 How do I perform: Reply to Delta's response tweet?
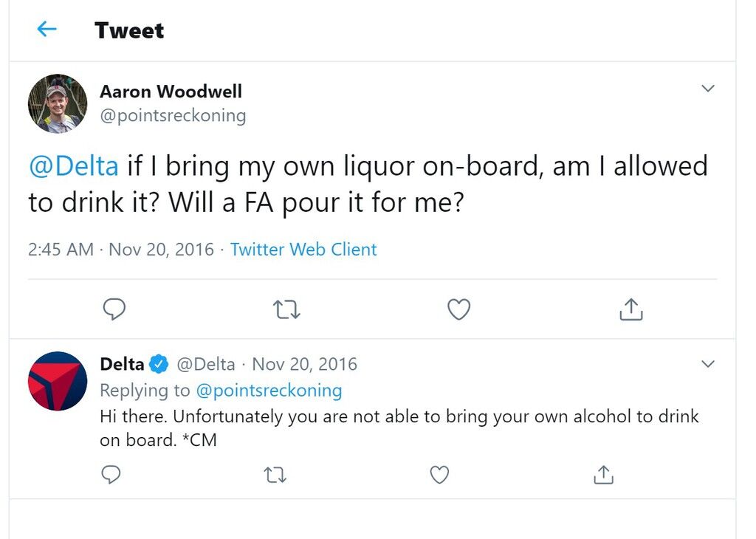coord(111,475)
